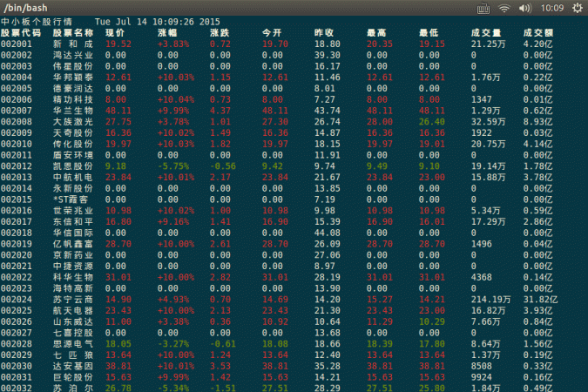The width and height of the screenshot is (588, 392).
Task: Select stock code 002004
Action: pos(17,78)
